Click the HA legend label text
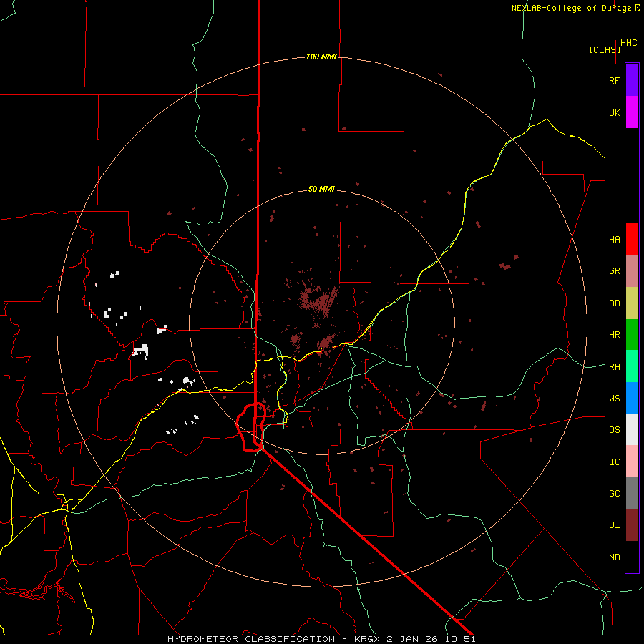The width and height of the screenshot is (644, 644). pos(614,240)
